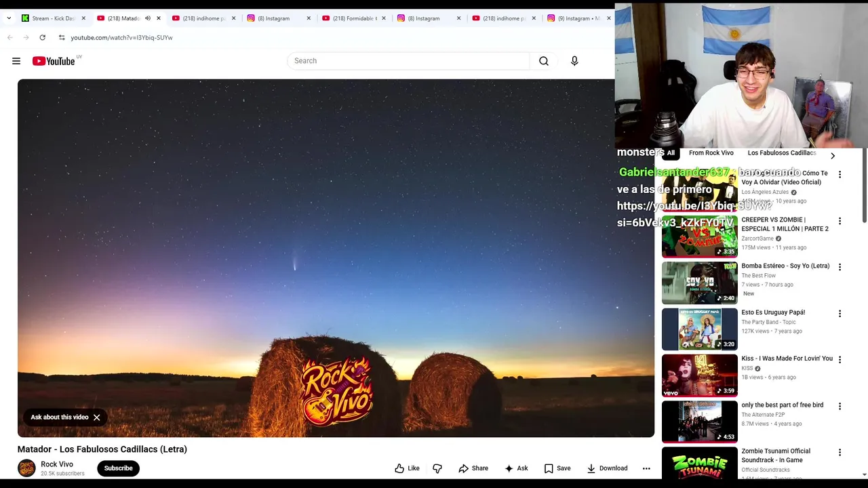Download the video
Screen dimensions: 868x488
(x=607, y=468)
